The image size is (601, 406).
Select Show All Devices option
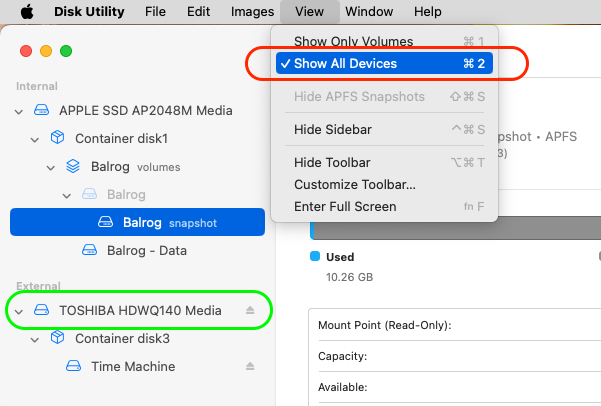pyautogui.click(x=384, y=63)
